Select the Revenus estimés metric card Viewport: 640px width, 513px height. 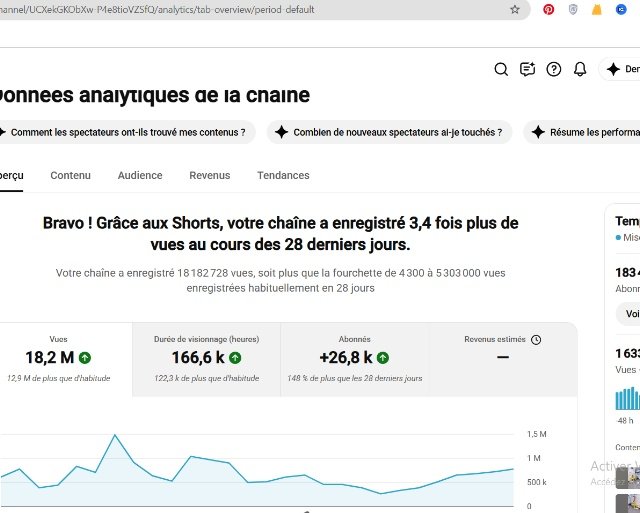(x=503, y=359)
